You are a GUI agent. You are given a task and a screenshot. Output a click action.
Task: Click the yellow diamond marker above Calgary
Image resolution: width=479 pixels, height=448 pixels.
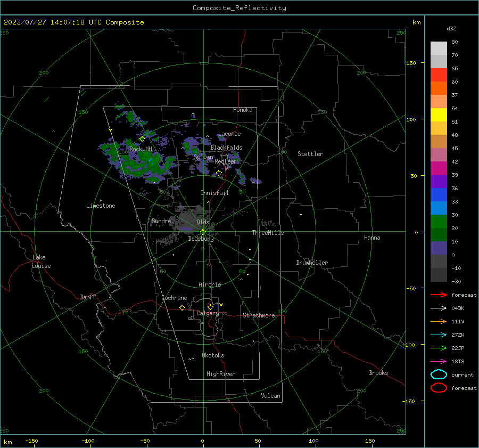coord(210,307)
